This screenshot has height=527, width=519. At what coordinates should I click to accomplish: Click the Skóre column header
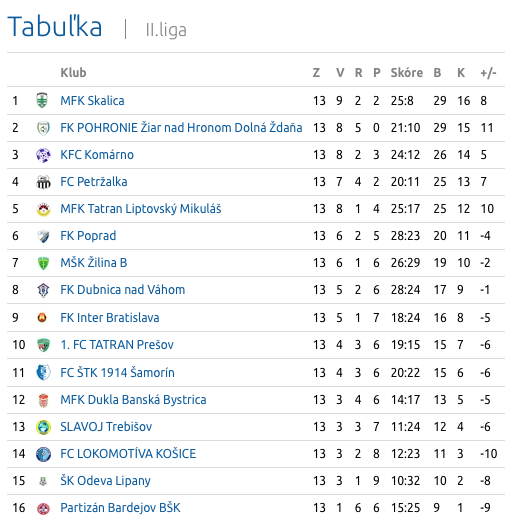(x=407, y=73)
